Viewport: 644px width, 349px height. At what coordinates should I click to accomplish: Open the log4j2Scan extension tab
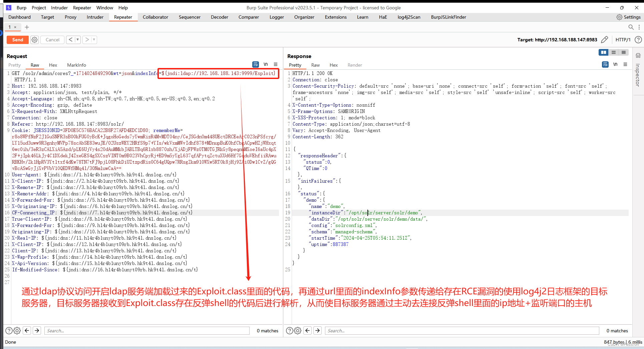pyautogui.click(x=409, y=17)
